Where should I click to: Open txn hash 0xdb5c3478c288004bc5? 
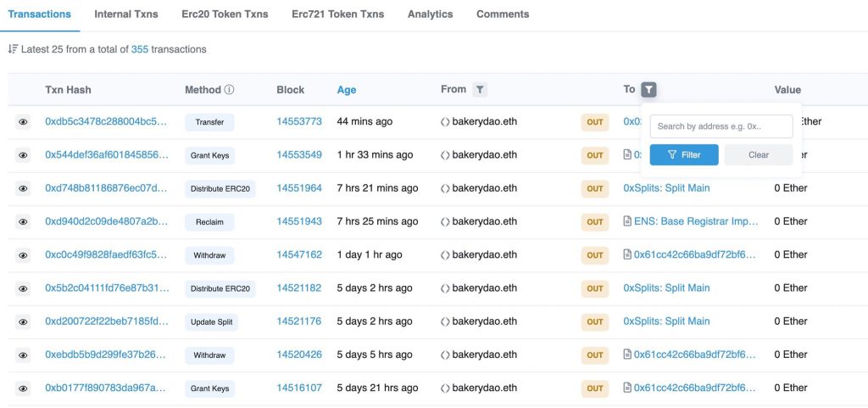(x=106, y=122)
